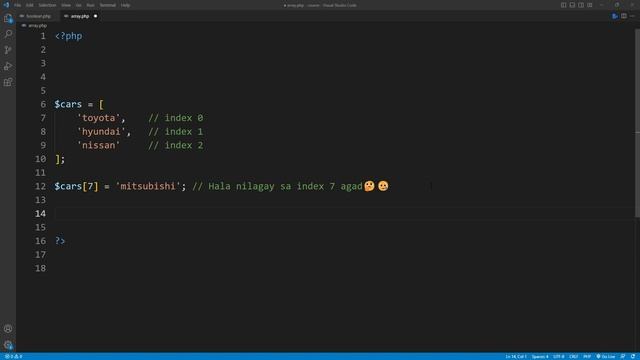Open errors and warnings in status bar
This screenshot has width=640, height=360.
[x=13, y=356]
